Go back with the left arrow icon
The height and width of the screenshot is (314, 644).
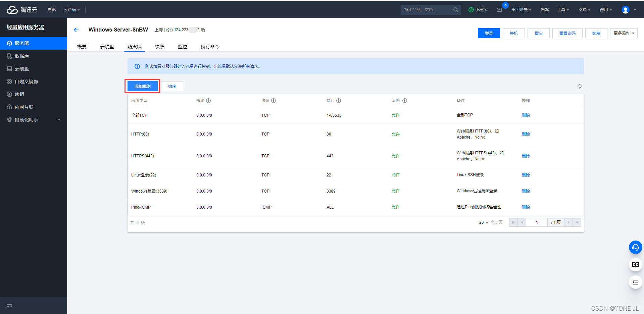[x=76, y=30]
